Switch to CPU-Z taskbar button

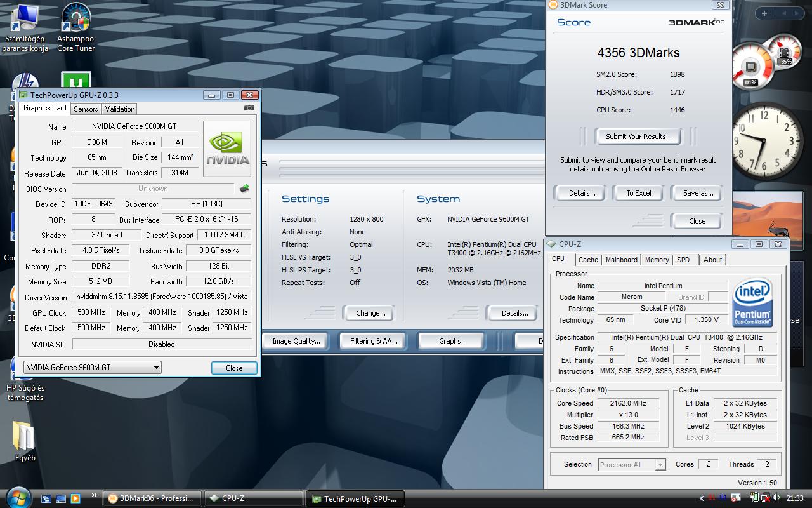pos(253,498)
